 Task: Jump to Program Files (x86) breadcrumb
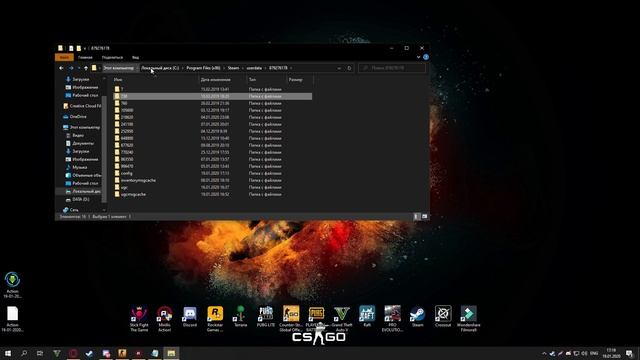[203, 68]
